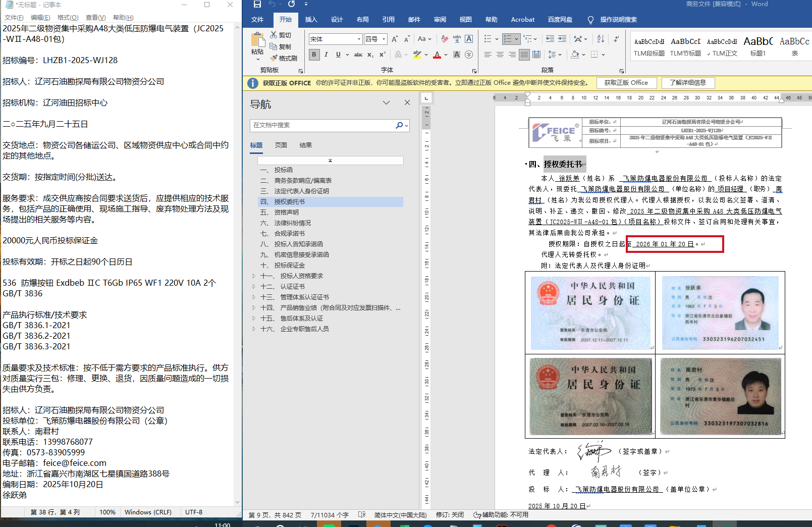The width and height of the screenshot is (812, 527).
Task: Save the document with the floppy disk icon
Action: pyautogui.click(x=257, y=4)
